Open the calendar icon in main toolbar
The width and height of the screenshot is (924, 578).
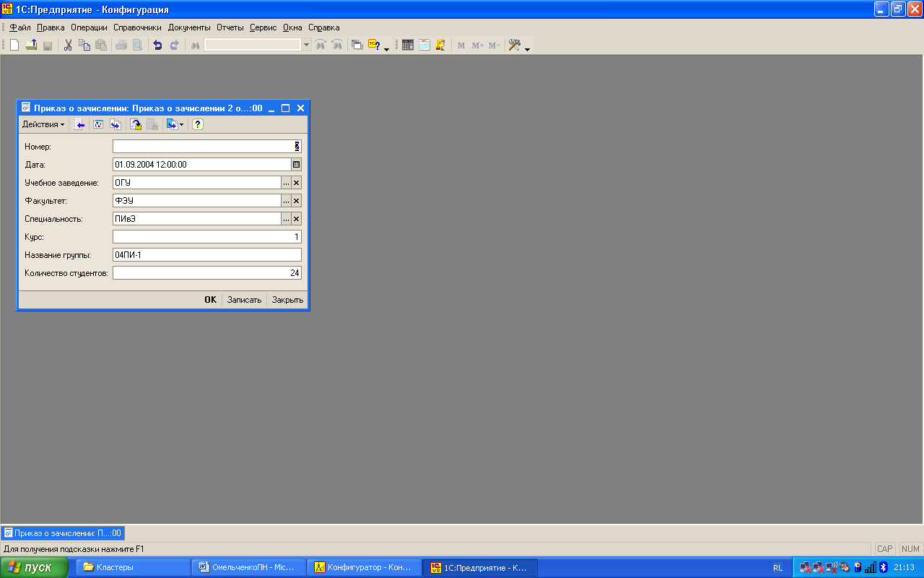click(424, 45)
